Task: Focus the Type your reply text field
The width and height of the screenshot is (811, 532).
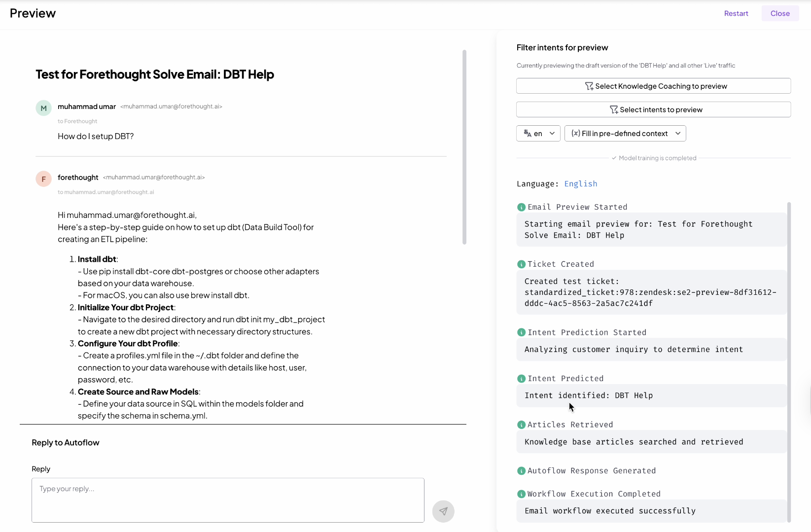Action: pos(228,500)
